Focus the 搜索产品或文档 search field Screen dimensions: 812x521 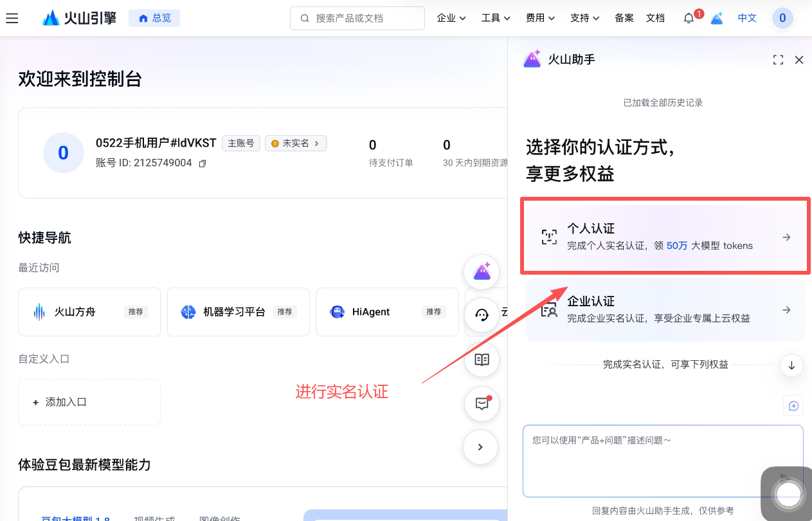(x=357, y=18)
